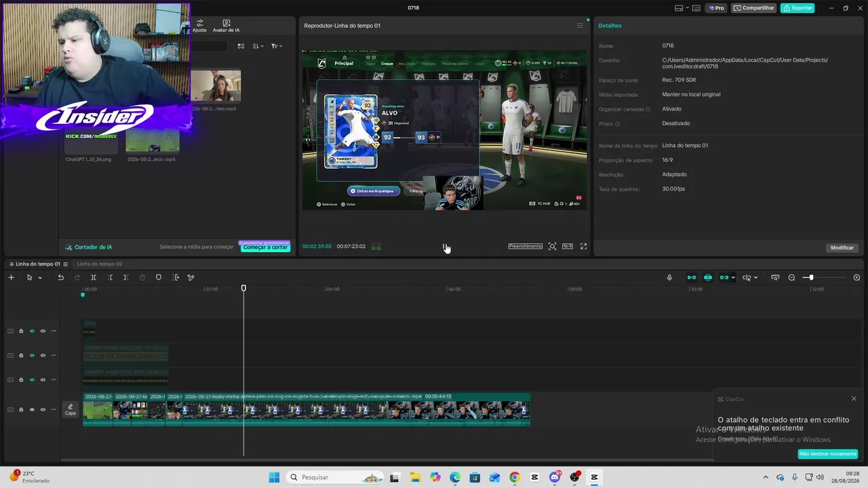Delete left of playhead trim tool
868x488 pixels.
coord(110,277)
